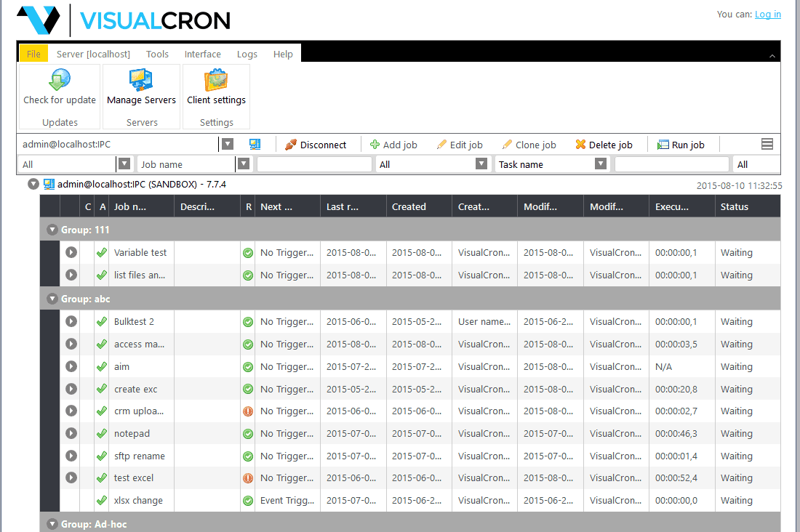Open the Job name filter dropdown arrow
This screenshot has height=532, width=800.
point(244,164)
